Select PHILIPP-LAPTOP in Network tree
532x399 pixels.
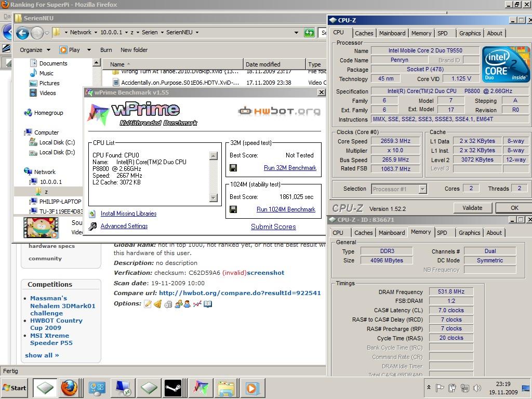[60, 202]
